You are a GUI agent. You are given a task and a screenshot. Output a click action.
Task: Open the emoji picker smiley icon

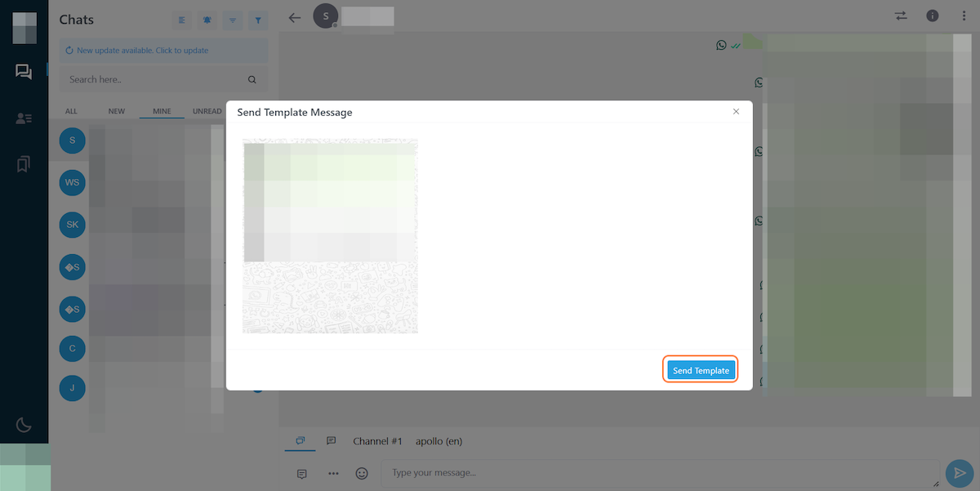362,473
